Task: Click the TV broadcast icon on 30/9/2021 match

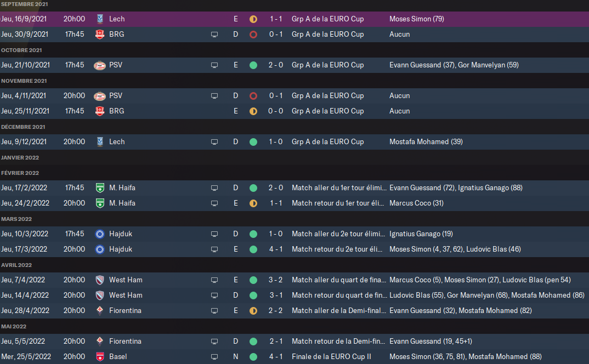Action: point(214,34)
